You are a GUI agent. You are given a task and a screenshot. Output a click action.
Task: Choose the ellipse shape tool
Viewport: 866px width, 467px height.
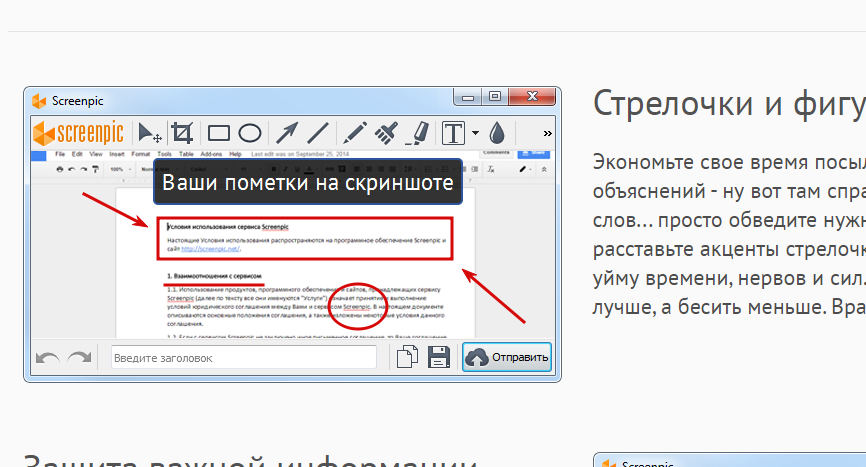250,133
